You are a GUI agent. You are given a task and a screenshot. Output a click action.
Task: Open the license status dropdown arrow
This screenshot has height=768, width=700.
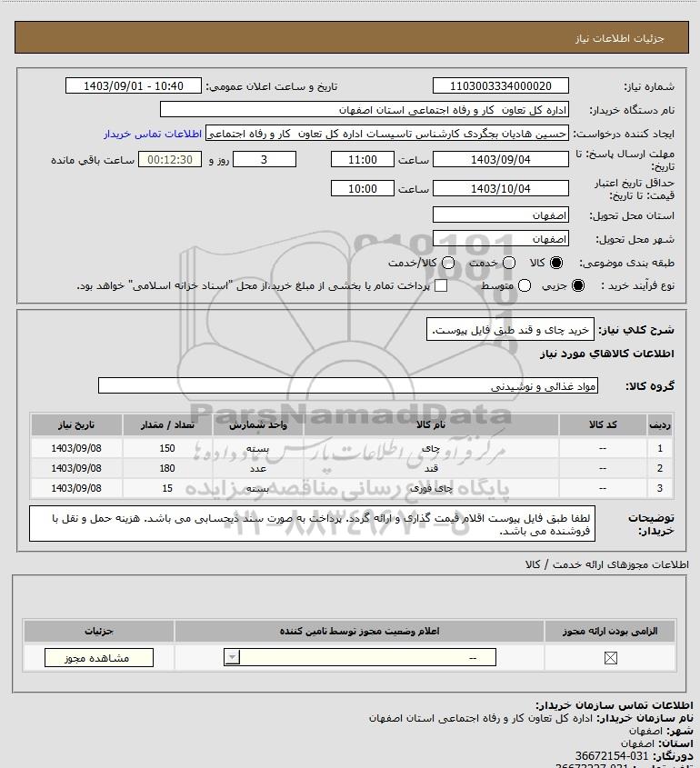tap(232, 657)
